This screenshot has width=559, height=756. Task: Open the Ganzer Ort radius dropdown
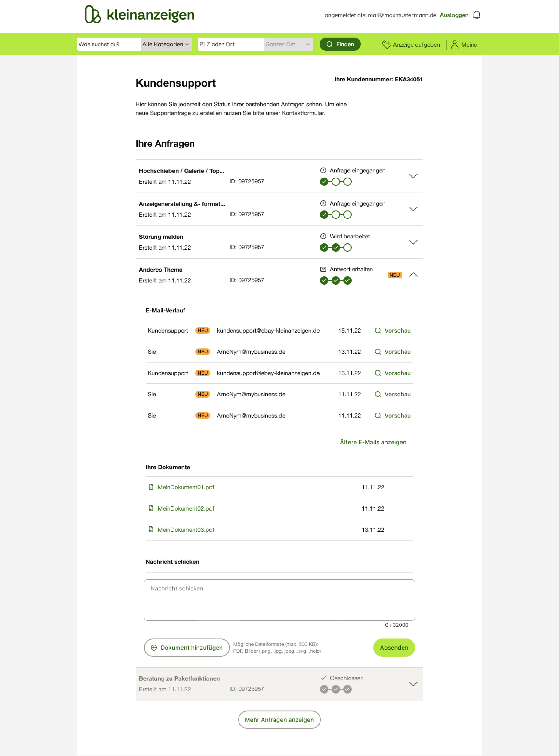[288, 44]
